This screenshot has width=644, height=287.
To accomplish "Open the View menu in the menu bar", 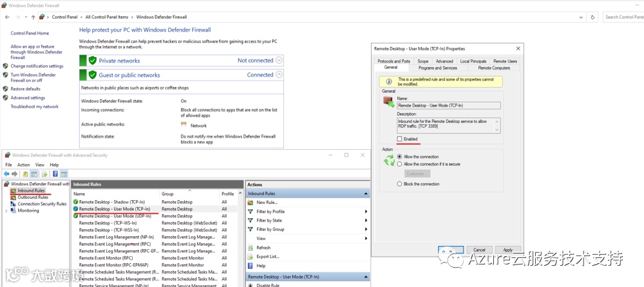I will tap(39, 165).
